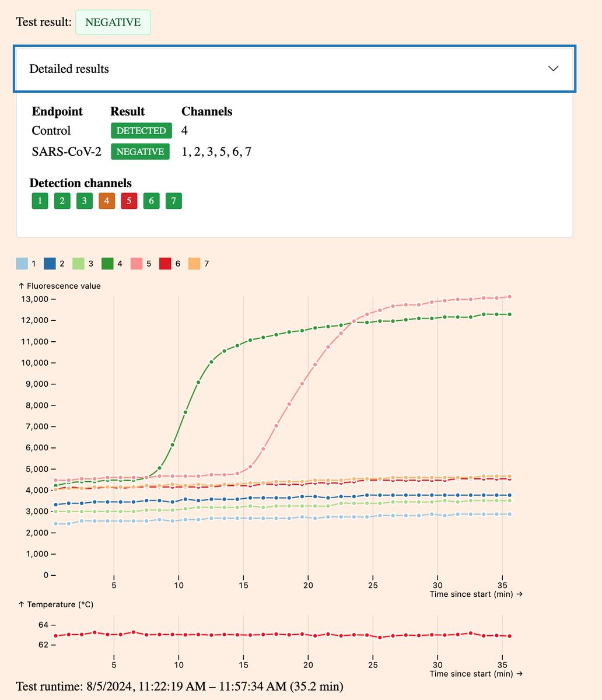Select detection channel 3 badge
This screenshot has width=602, height=700.
pos(85,201)
